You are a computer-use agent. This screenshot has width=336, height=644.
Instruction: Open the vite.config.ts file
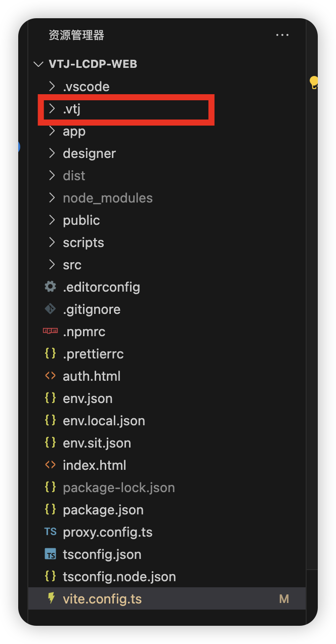click(x=102, y=599)
